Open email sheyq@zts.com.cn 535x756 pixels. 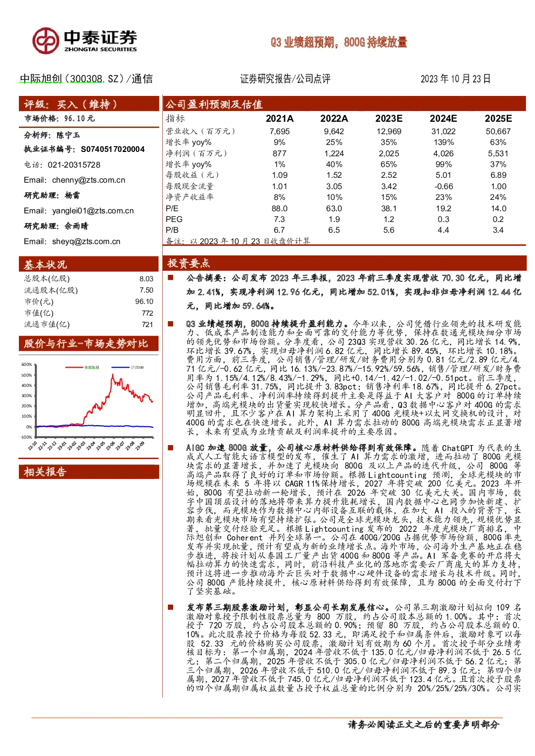click(86, 241)
